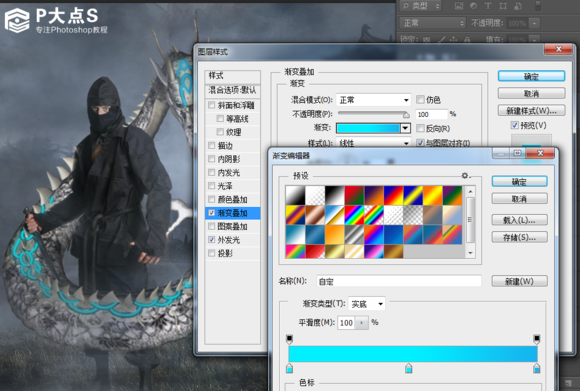This screenshot has width=580, height=391.
Task: Tick the 反向(R) checkbox
Action: tap(420, 128)
